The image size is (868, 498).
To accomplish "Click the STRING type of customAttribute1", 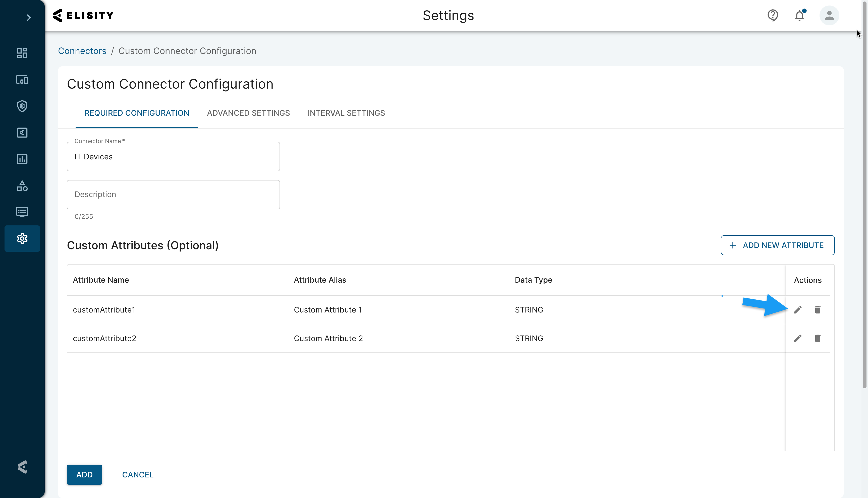I will 529,309.
